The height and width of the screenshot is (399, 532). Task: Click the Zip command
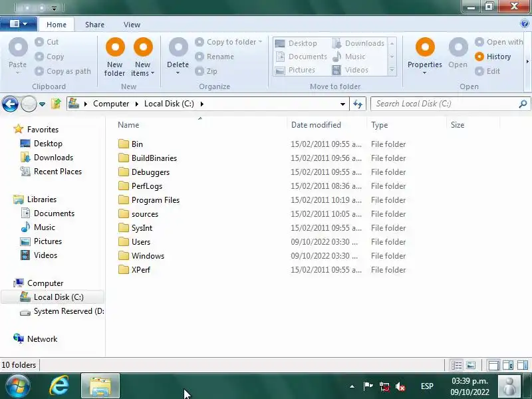[206, 71]
